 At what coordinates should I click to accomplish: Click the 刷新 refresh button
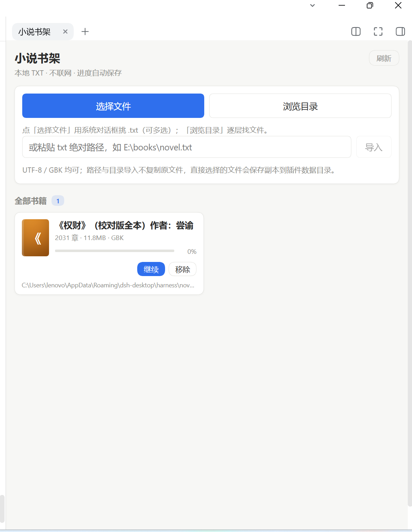384,58
